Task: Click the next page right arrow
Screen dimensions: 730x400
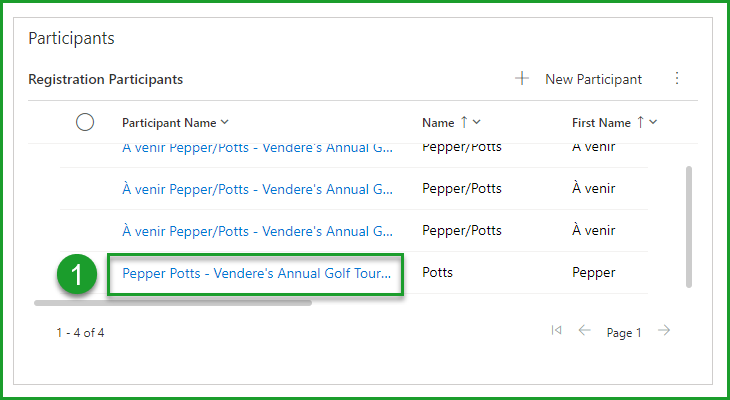Action: (664, 331)
